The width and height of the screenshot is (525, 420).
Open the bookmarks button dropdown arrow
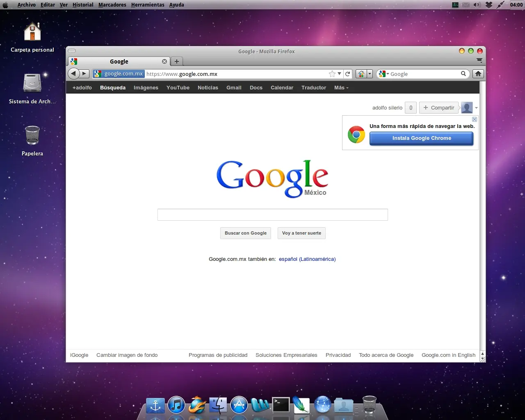370,74
